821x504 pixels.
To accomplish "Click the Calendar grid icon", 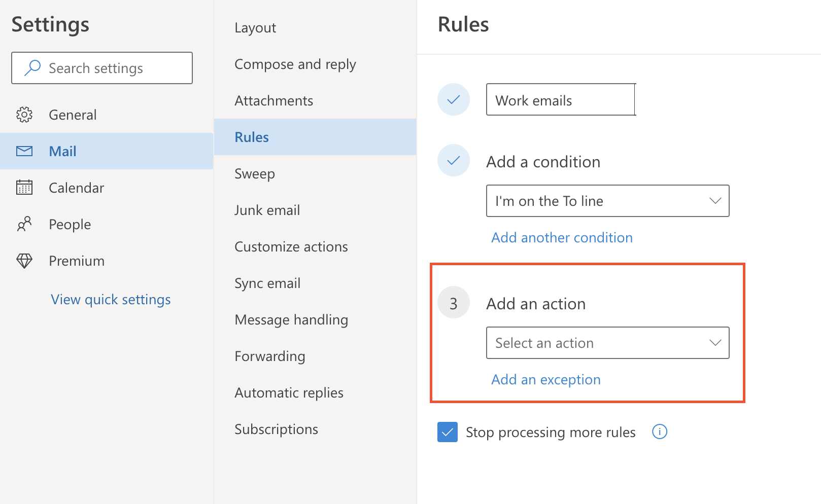I will click(x=24, y=188).
